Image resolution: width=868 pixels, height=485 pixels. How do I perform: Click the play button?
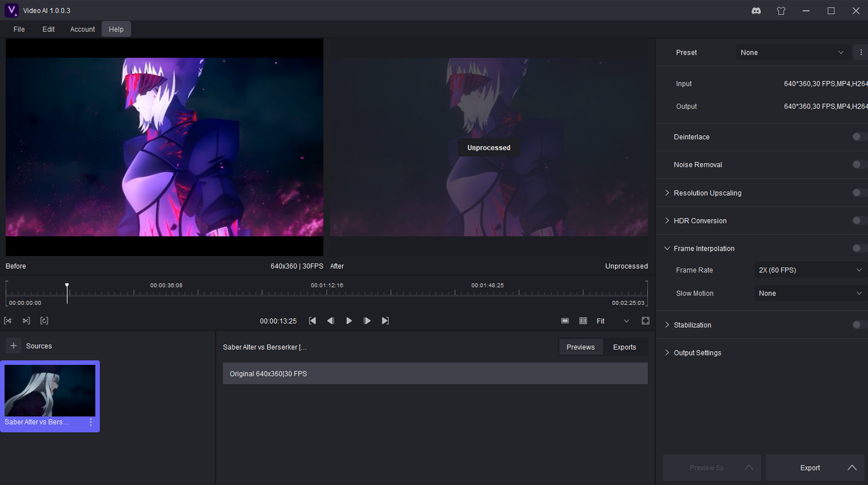pyautogui.click(x=349, y=321)
